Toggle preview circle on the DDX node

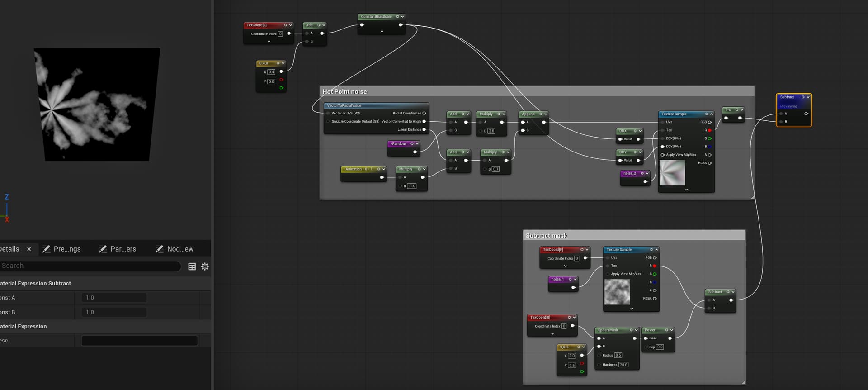click(635, 131)
